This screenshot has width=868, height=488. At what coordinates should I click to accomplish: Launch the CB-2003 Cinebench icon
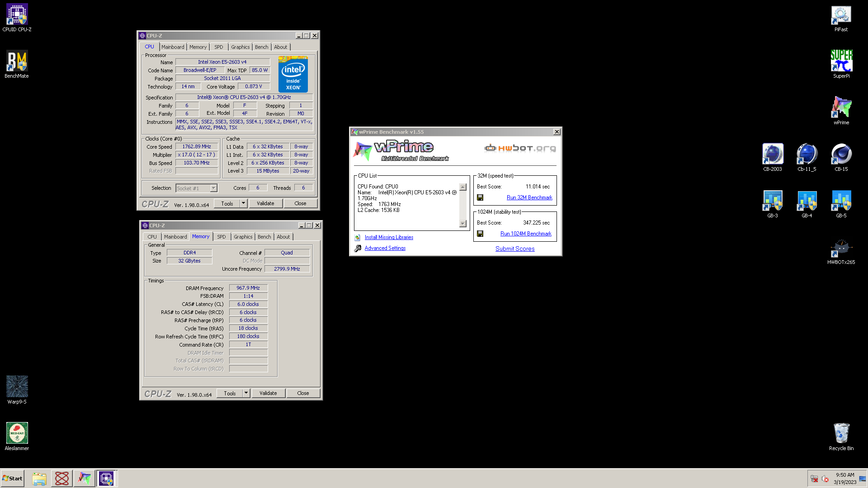pos(773,157)
